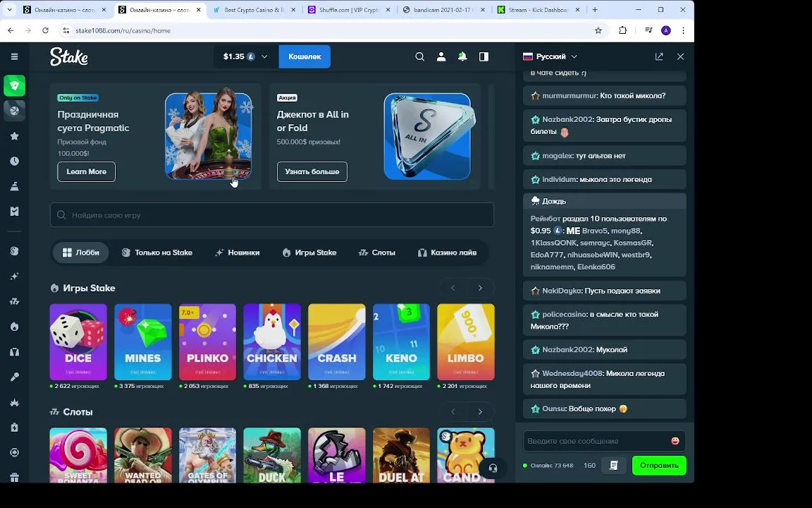Click the game search field

click(272, 214)
